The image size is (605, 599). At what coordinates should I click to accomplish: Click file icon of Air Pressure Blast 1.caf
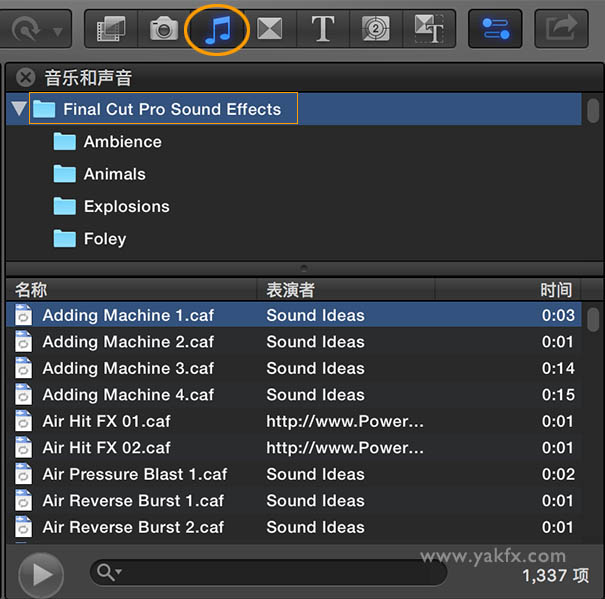(24, 474)
